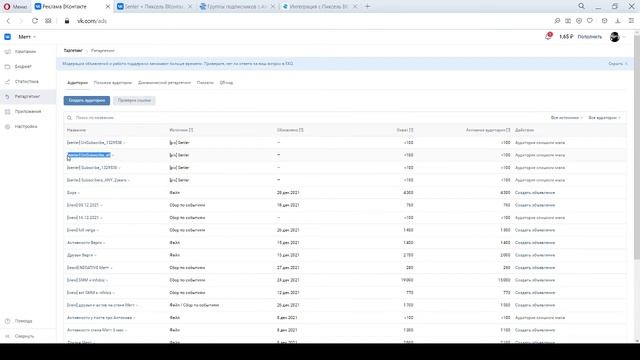Click the Создать аудиторию button
The height and width of the screenshot is (360, 640).
tap(87, 100)
